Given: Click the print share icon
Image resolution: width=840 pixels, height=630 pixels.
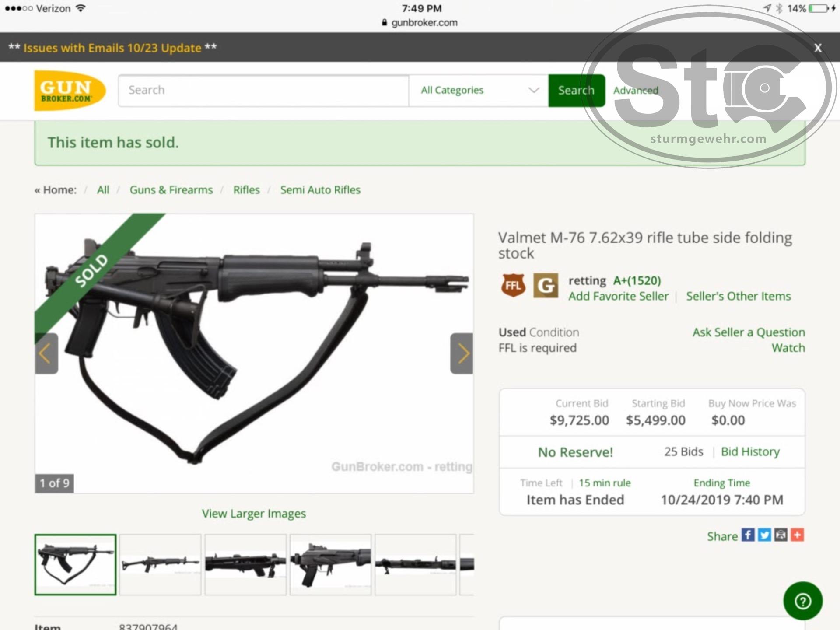Looking at the screenshot, I should (x=781, y=535).
